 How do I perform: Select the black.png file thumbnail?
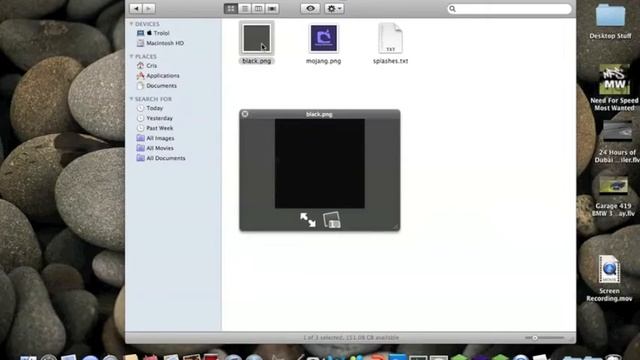point(257,38)
